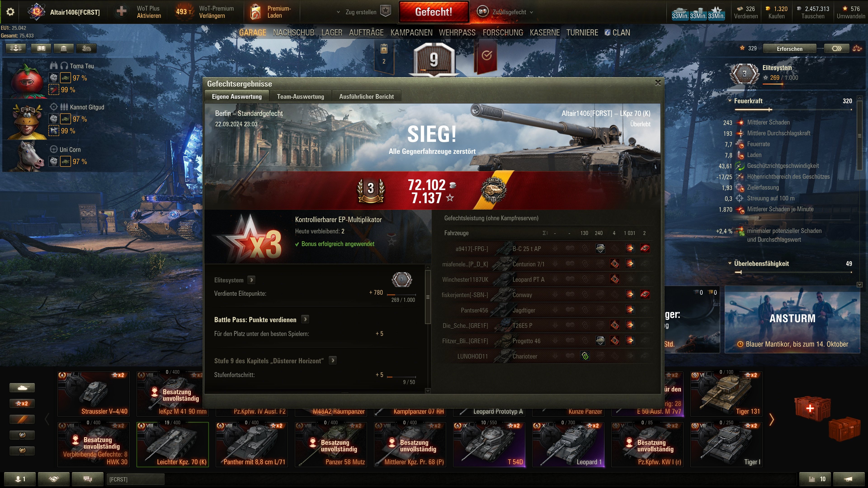The width and height of the screenshot is (868, 488).
Task: Start battle with the Gefecht! button
Action: pos(434,12)
